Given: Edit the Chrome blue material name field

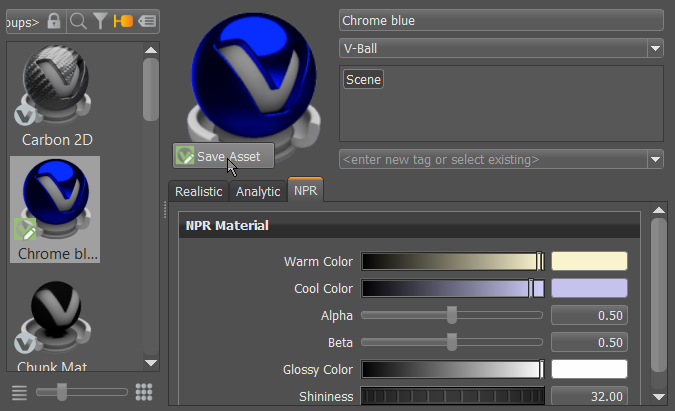Looking at the screenshot, I should pos(501,20).
